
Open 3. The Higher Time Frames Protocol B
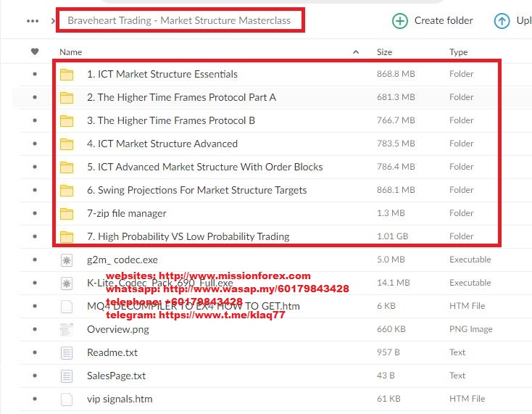point(171,120)
